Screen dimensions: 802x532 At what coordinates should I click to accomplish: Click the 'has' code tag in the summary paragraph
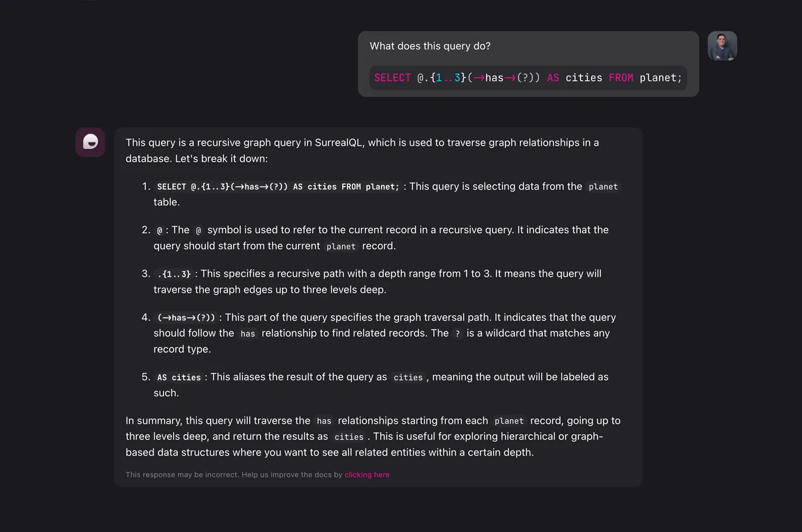(324, 421)
